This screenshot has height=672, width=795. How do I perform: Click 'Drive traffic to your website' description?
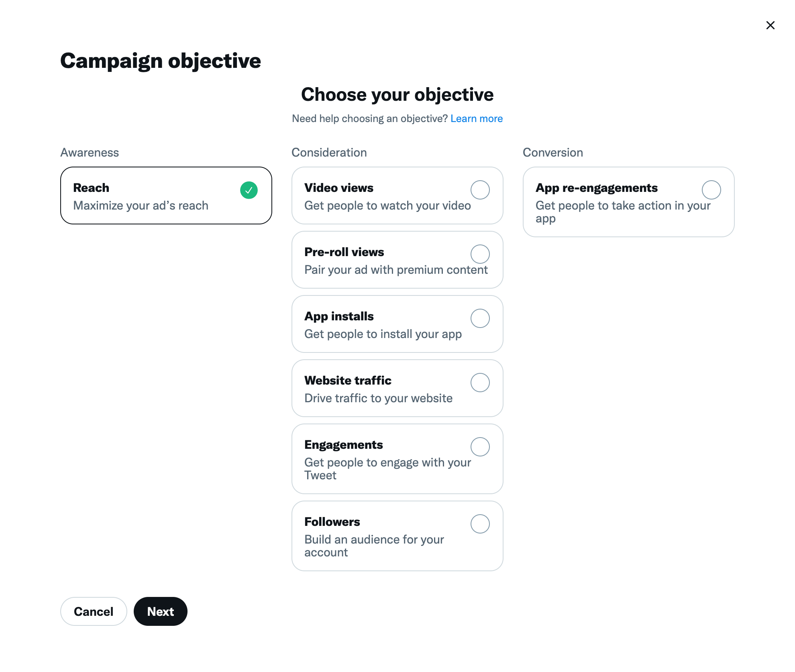tap(378, 398)
